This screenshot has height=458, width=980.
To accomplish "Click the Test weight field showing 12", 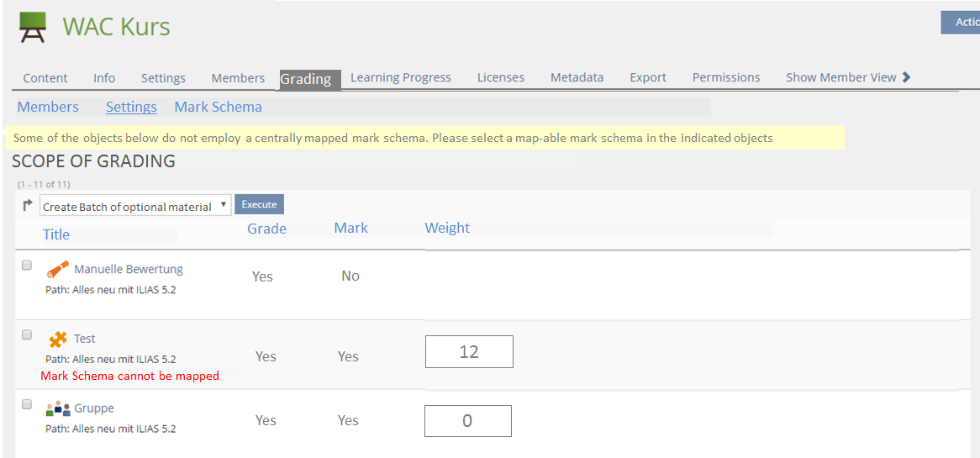I will [469, 352].
